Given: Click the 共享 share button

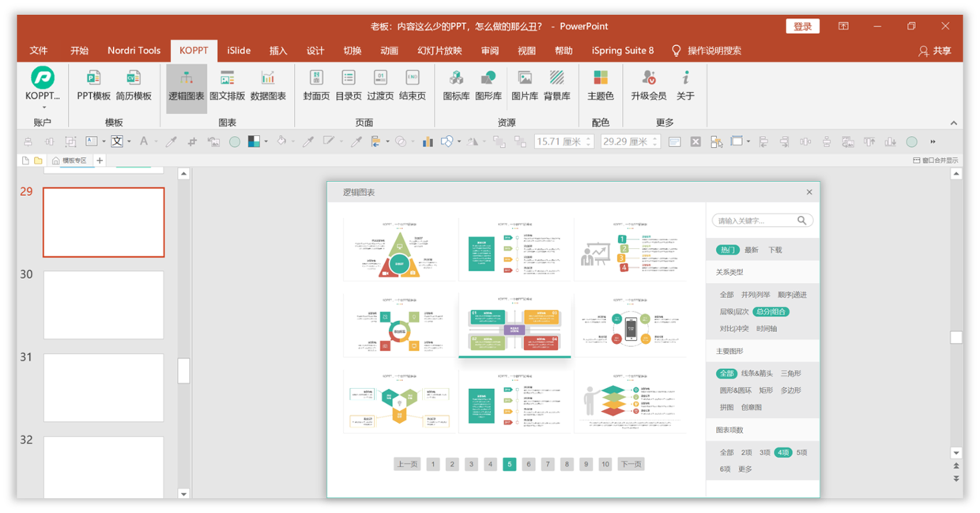Looking at the screenshot, I should pyautogui.click(x=935, y=51).
